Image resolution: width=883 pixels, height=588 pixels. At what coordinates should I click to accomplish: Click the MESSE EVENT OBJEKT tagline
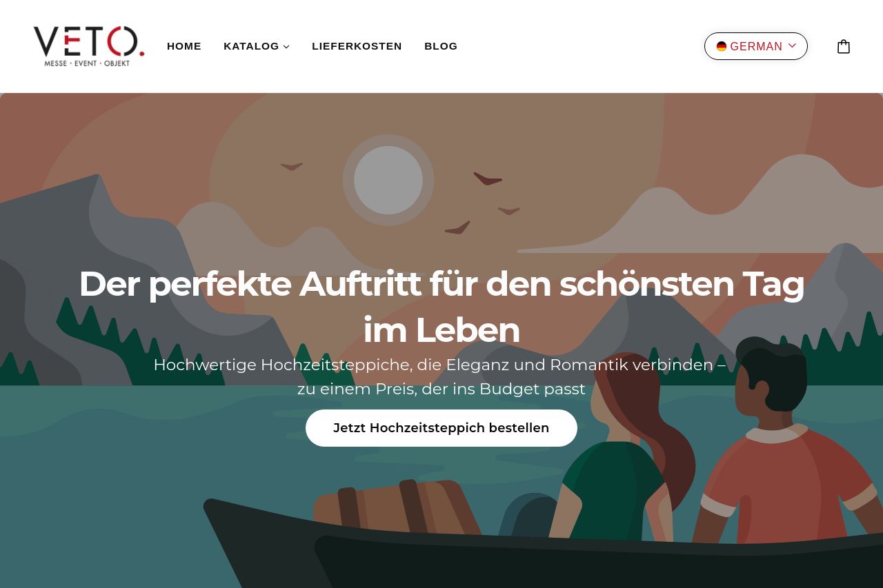point(87,63)
